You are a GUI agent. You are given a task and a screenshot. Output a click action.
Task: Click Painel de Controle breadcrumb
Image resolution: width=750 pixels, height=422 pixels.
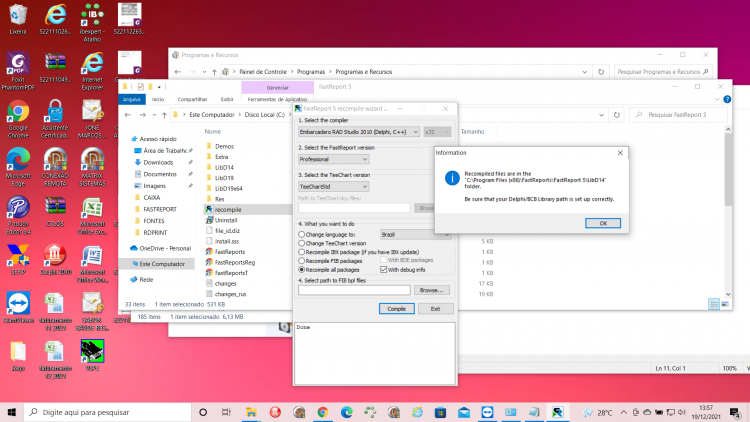coord(263,72)
